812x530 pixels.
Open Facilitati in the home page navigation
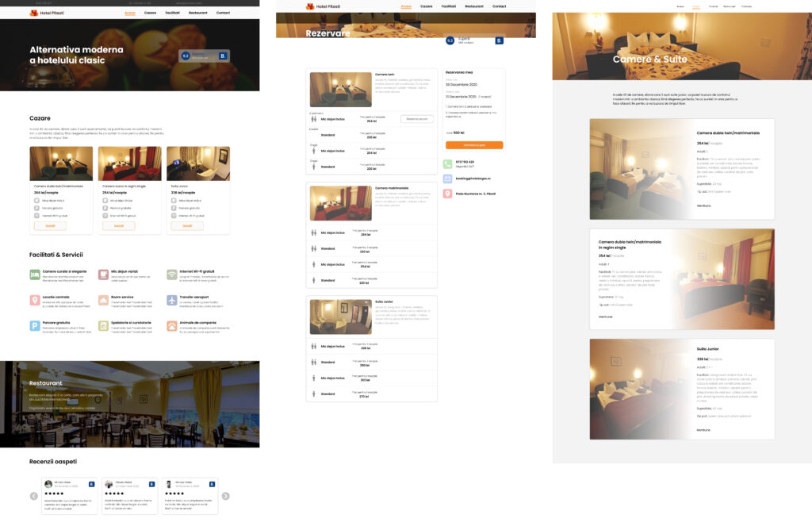tap(172, 13)
